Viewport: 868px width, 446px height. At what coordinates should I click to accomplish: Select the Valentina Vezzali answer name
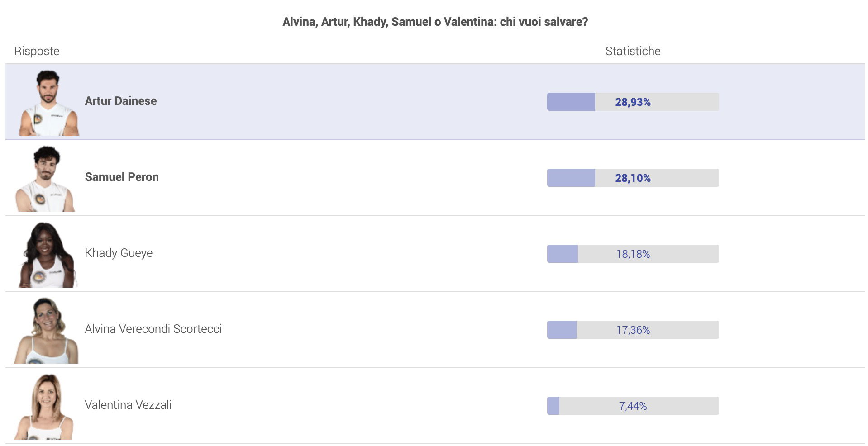(128, 405)
